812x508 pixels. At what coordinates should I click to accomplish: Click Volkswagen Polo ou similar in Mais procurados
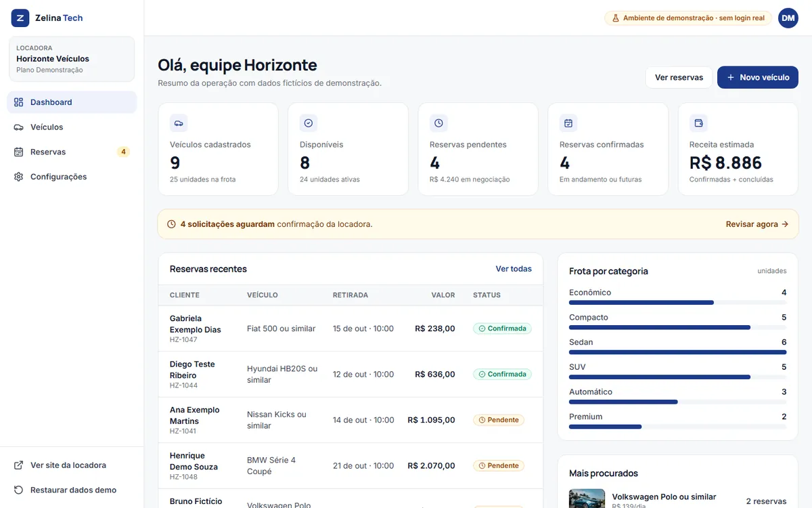(664, 496)
